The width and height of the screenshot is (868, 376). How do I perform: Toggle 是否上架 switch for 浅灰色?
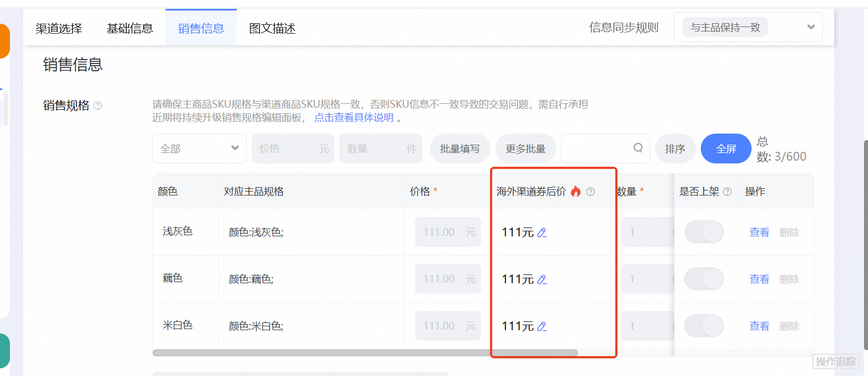tap(704, 232)
